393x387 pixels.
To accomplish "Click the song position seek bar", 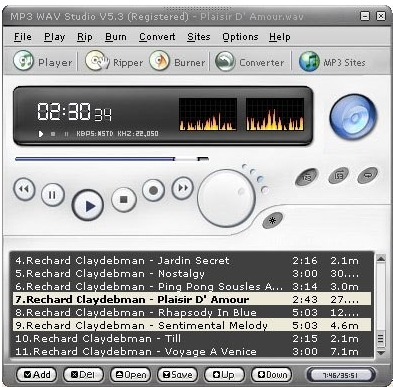I will [112, 159].
